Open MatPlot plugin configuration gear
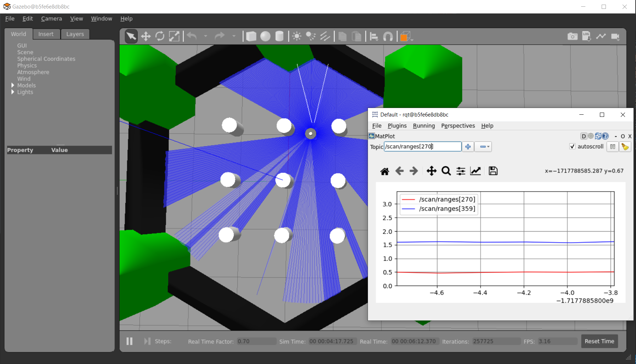This screenshot has width=636, height=364. 591,136
